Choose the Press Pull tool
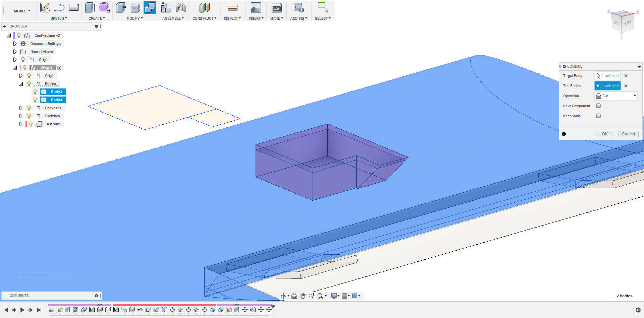The width and height of the screenshot is (644, 318). 121,8
